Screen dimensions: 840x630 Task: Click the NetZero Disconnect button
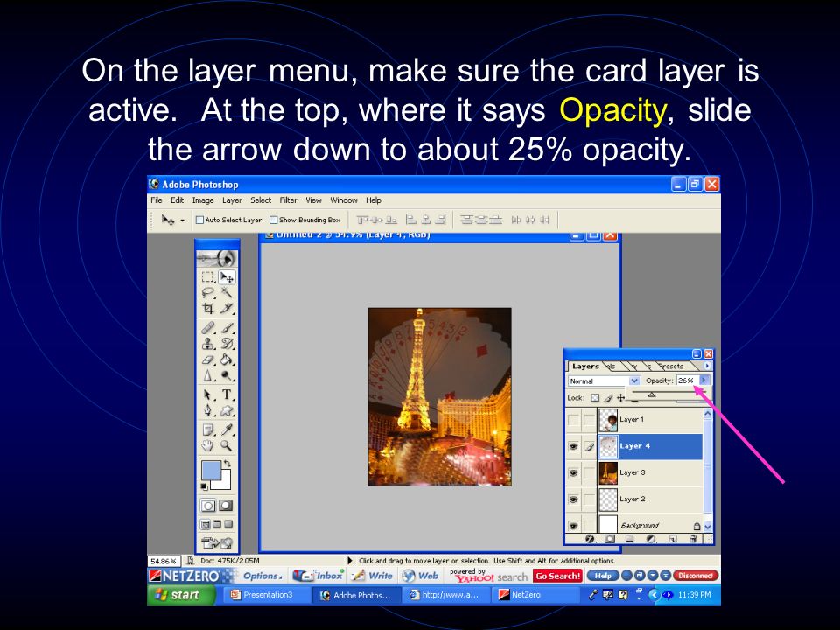click(x=695, y=576)
